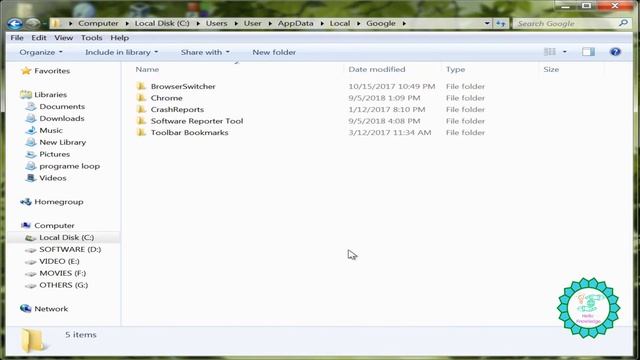
Task: Click the 10/15/2017 10:49 PM date
Action: click(x=392, y=86)
